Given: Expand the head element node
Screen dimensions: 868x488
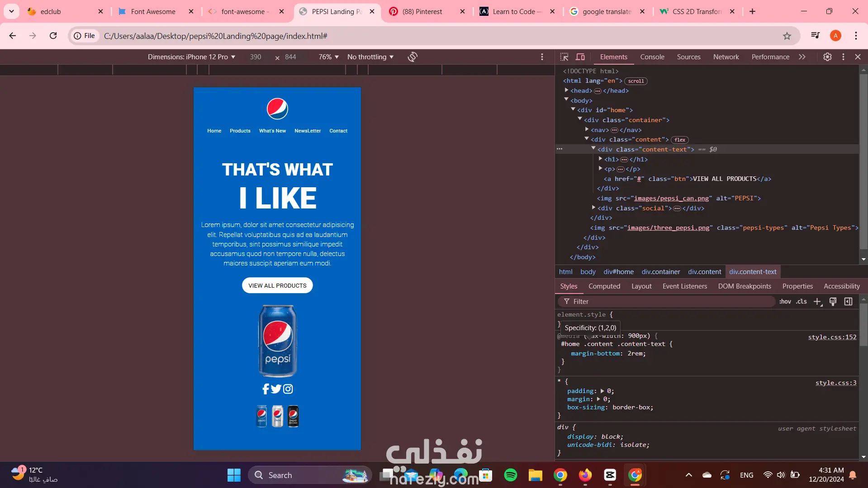Looking at the screenshot, I should coord(566,90).
